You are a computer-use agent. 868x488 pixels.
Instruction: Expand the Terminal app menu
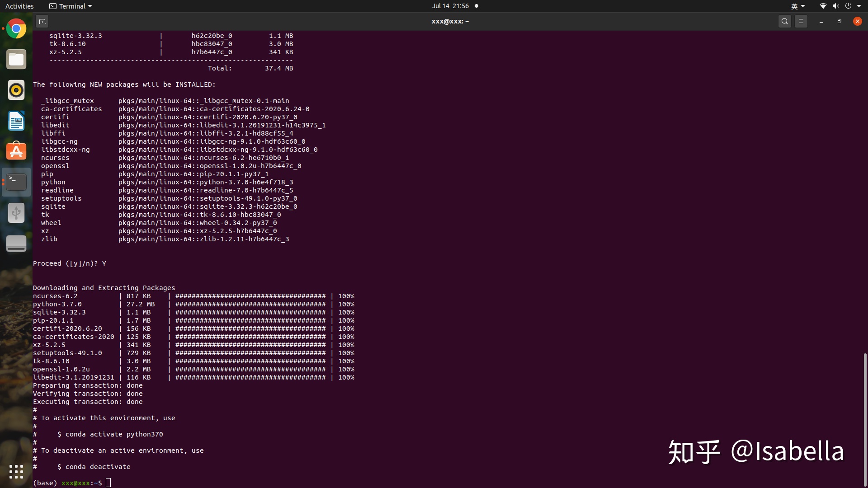[71, 6]
